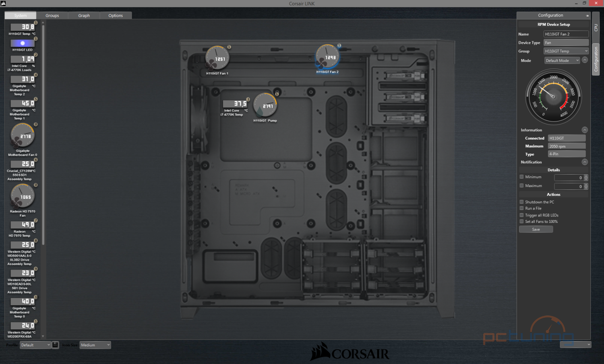The width and height of the screenshot is (604, 364).
Task: Check Shutdown the PC action
Action: coord(521,202)
